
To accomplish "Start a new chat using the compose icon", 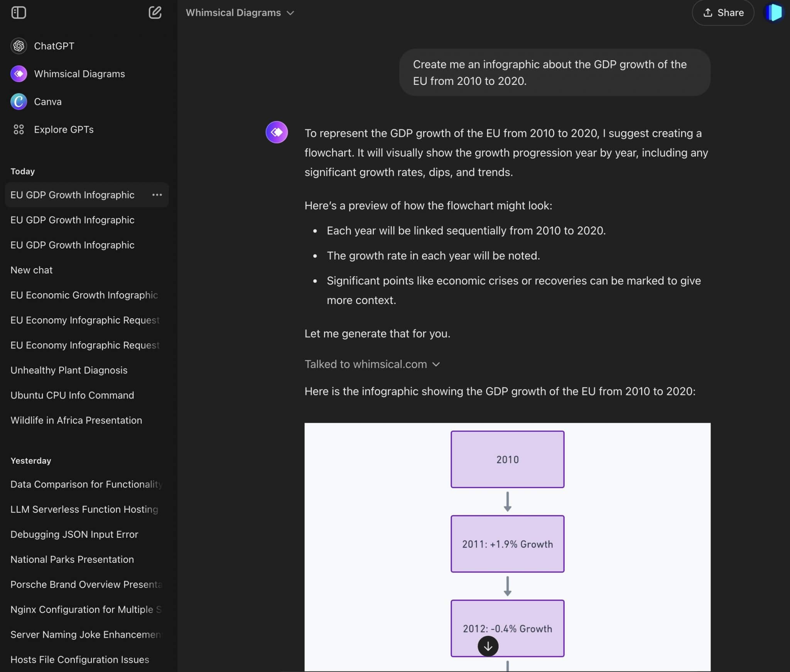I will pyautogui.click(x=155, y=12).
